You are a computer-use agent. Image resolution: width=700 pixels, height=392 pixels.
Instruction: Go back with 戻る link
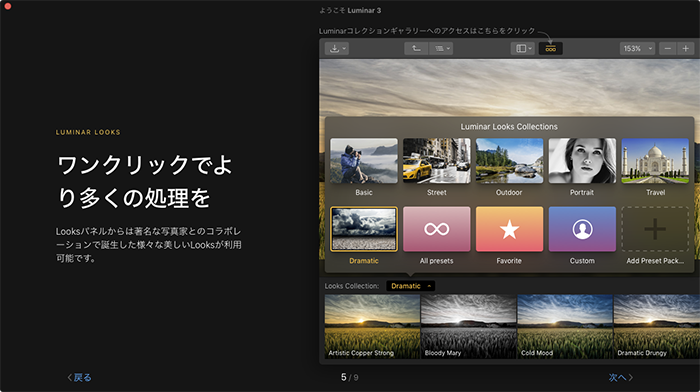79,377
